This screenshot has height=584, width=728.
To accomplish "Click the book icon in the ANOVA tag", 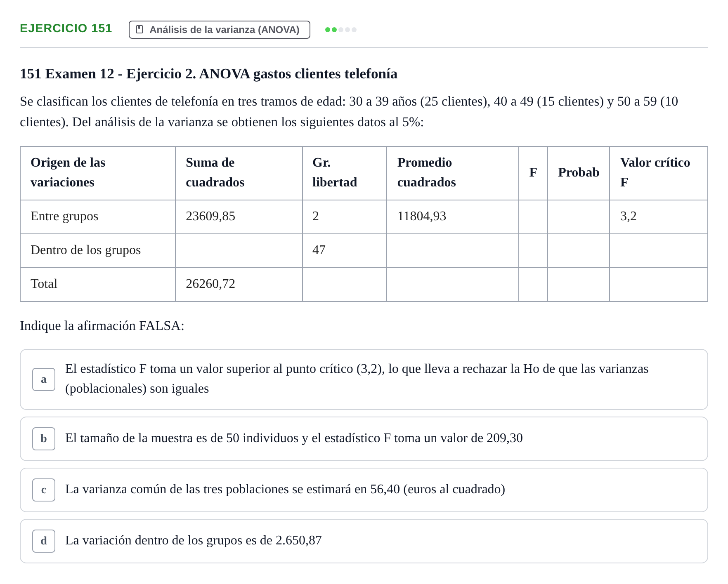I will click(x=139, y=30).
